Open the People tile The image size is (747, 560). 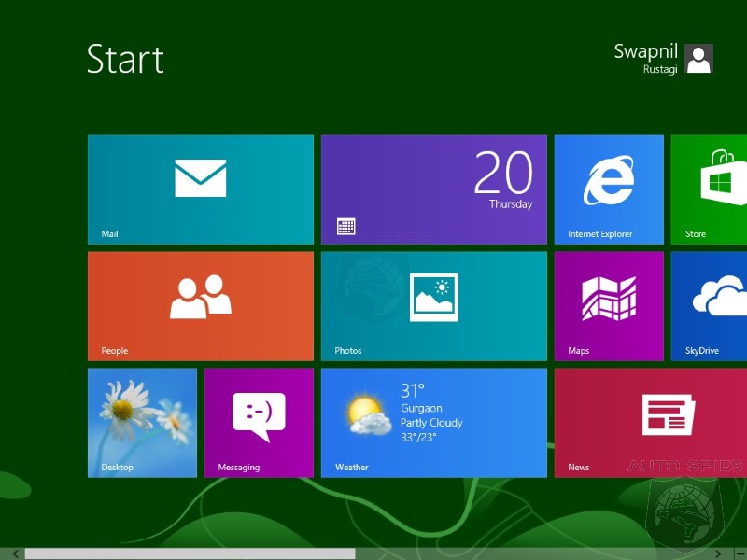pos(201,306)
